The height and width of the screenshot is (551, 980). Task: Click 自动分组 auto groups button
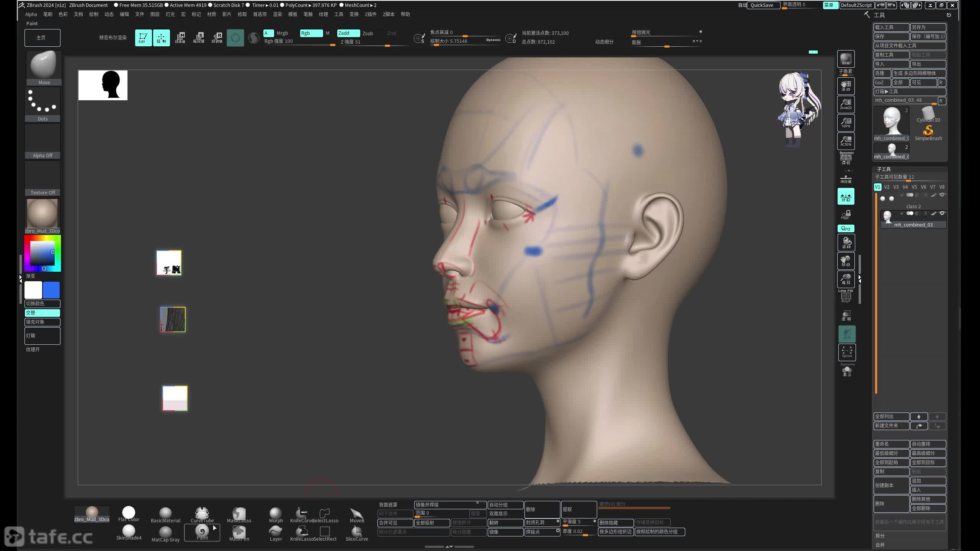[x=505, y=505]
